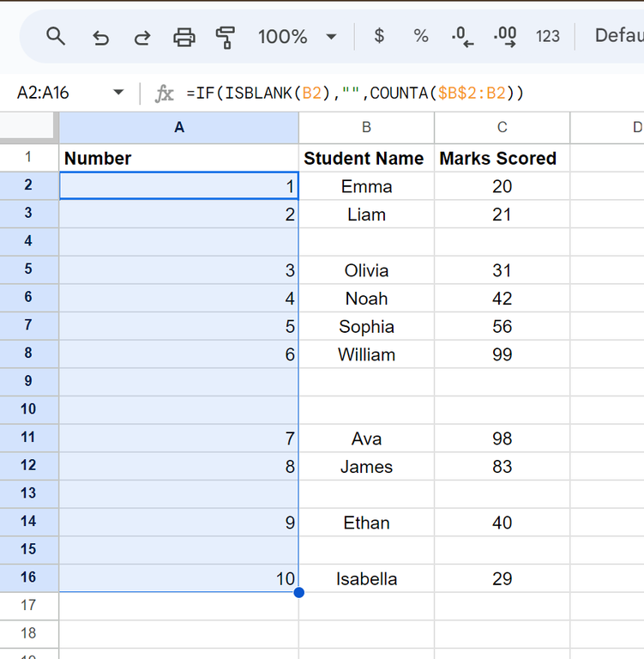Format selection as percent
Image resolution: width=644 pixels, height=659 pixels.
click(x=421, y=36)
